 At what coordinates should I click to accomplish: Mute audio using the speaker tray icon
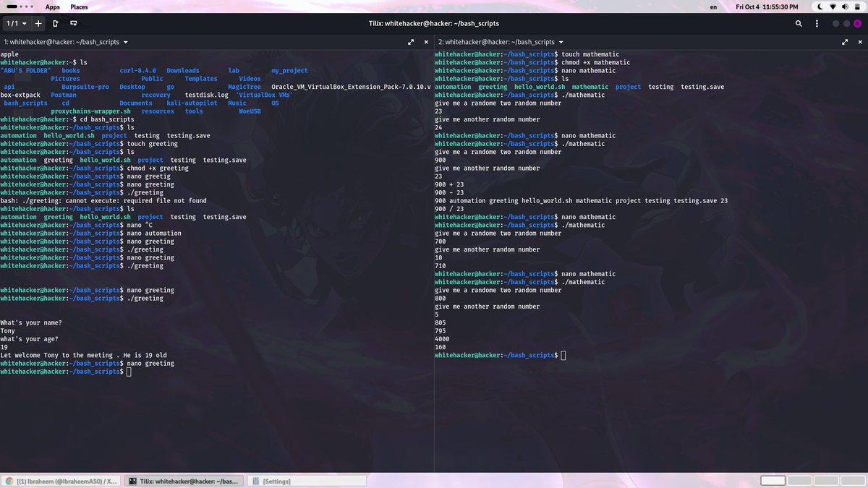845,7
